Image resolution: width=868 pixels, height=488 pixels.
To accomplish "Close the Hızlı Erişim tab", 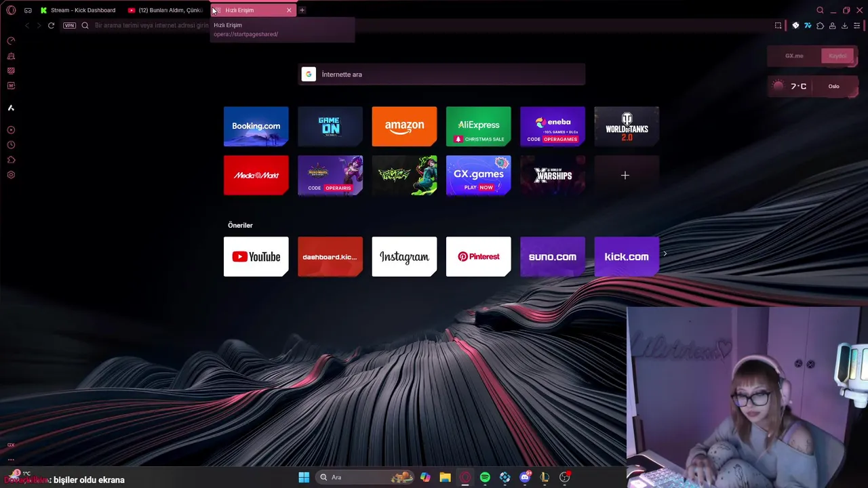I will point(289,10).
